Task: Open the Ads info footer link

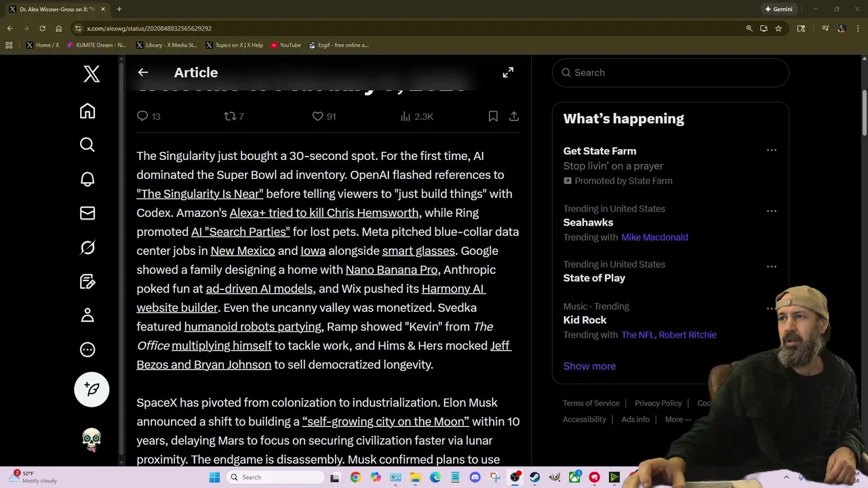Action: pos(635,420)
